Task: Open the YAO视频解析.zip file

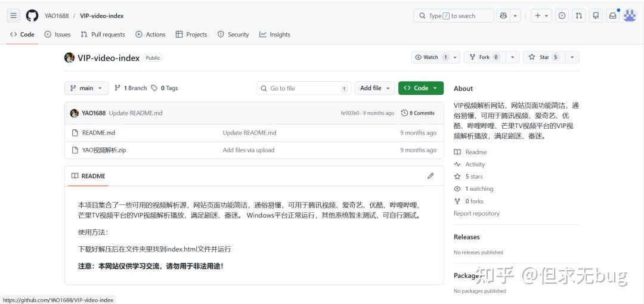Action: pos(104,150)
